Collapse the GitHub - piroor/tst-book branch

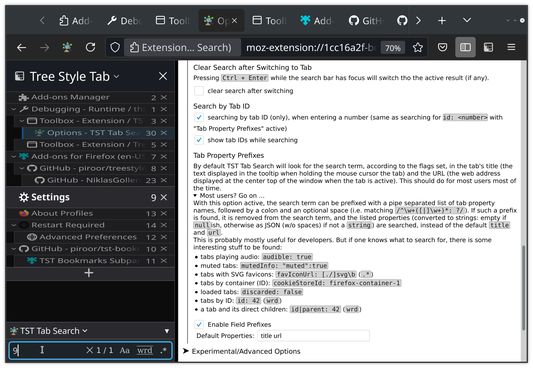click(x=14, y=249)
